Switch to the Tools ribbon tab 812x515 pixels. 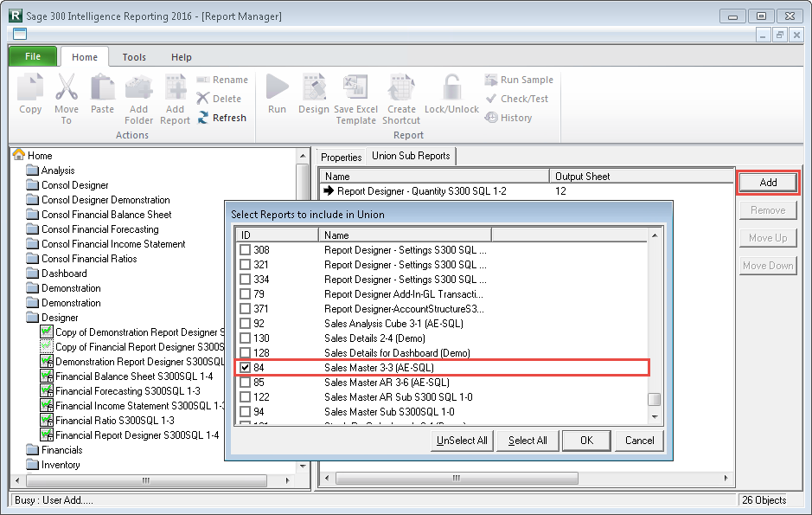click(134, 57)
